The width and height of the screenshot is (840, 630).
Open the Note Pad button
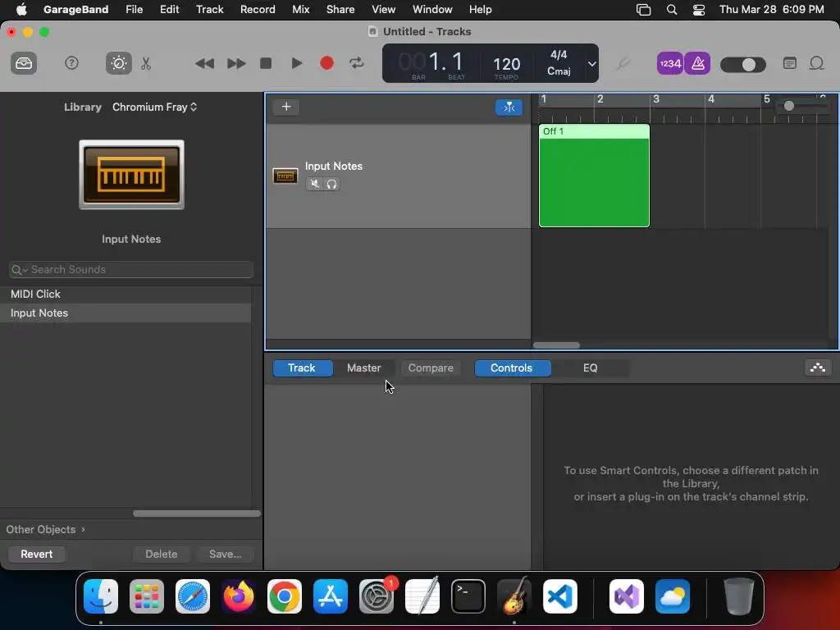point(790,63)
